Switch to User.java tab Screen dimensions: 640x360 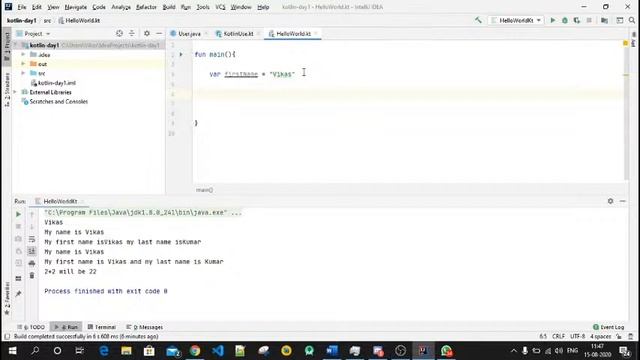tap(186, 34)
